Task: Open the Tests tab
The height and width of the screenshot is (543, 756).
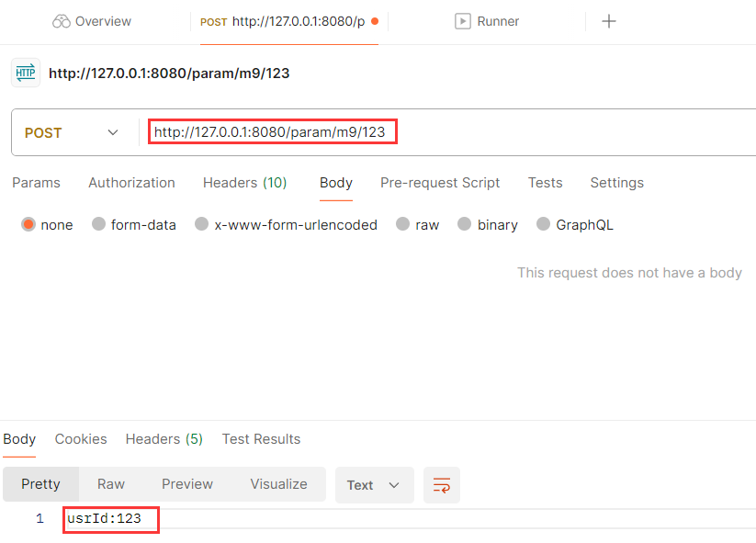Action: coord(545,183)
